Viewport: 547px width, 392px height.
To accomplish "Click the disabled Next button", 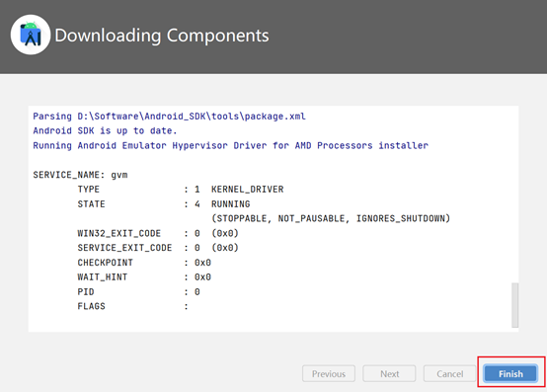I will click(x=389, y=373).
